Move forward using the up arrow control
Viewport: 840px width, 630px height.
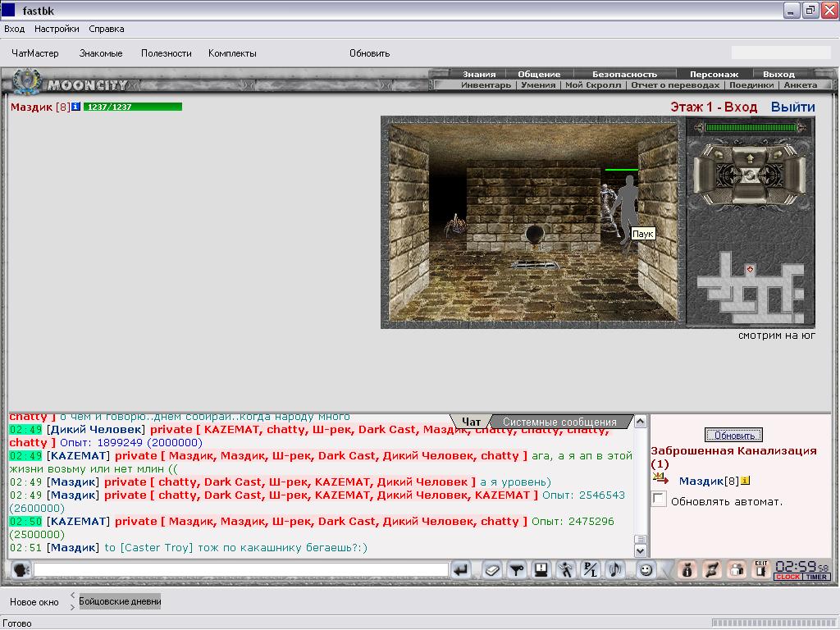[x=750, y=158]
